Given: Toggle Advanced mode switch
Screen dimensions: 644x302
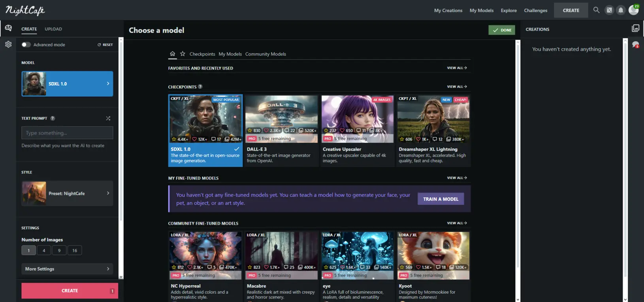Looking at the screenshot, I should [x=26, y=45].
